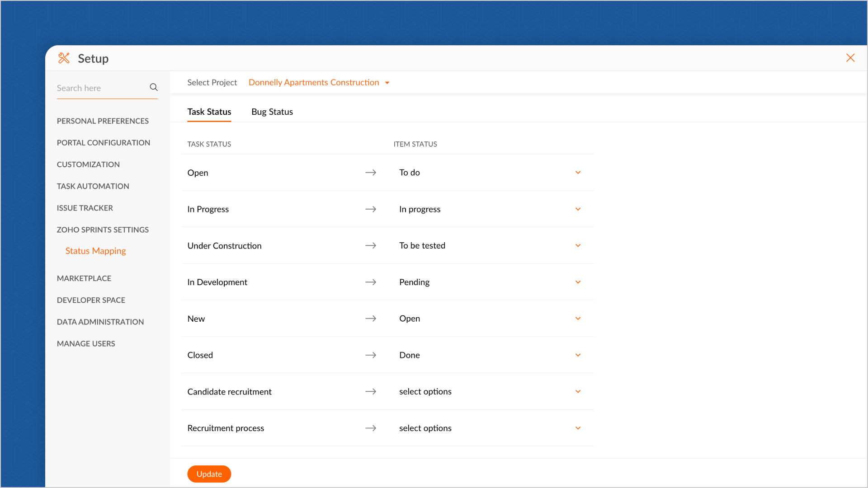The image size is (868, 488).
Task: Close the Setup panel
Action: pyautogui.click(x=850, y=58)
